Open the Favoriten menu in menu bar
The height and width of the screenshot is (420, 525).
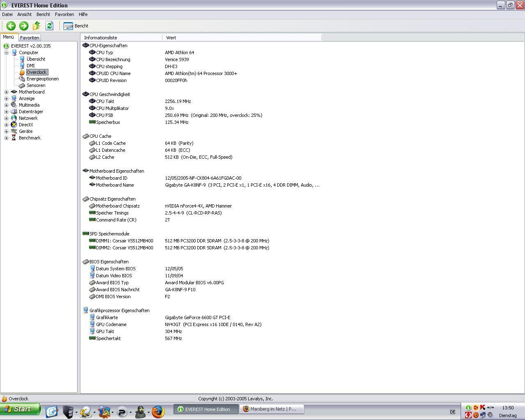coord(64,14)
